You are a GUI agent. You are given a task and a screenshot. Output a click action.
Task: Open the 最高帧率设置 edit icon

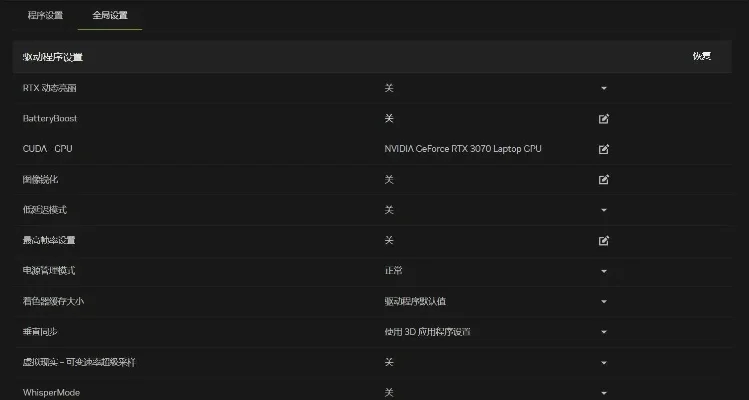click(x=603, y=240)
